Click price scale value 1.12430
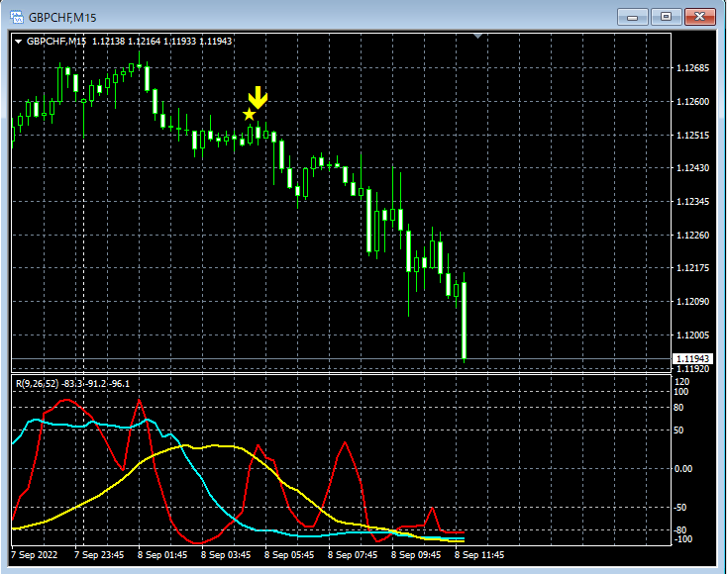 [692, 168]
